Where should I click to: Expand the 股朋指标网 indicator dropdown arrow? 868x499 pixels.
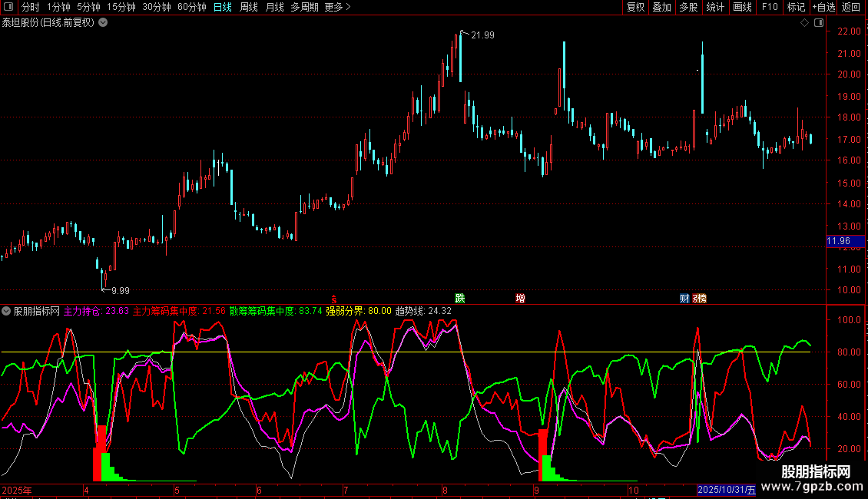(6, 312)
